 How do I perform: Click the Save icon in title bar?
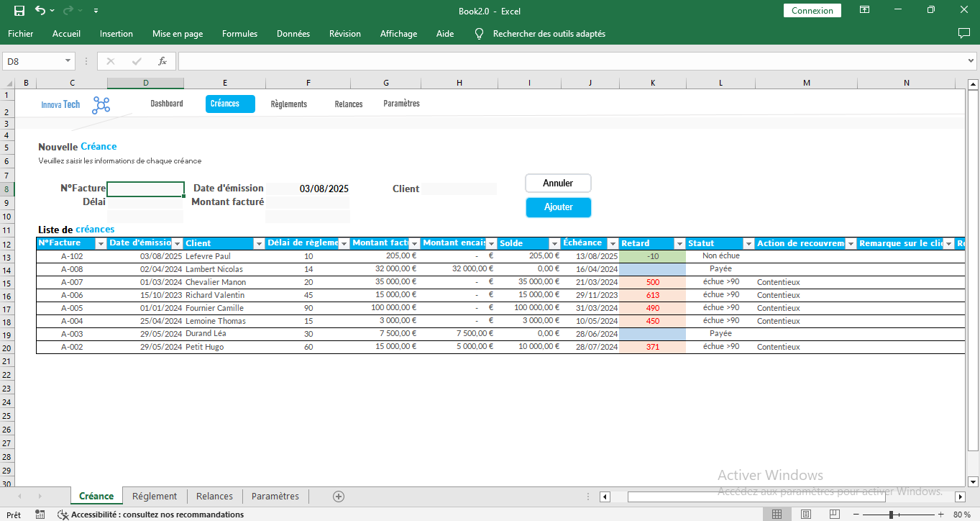tap(19, 11)
